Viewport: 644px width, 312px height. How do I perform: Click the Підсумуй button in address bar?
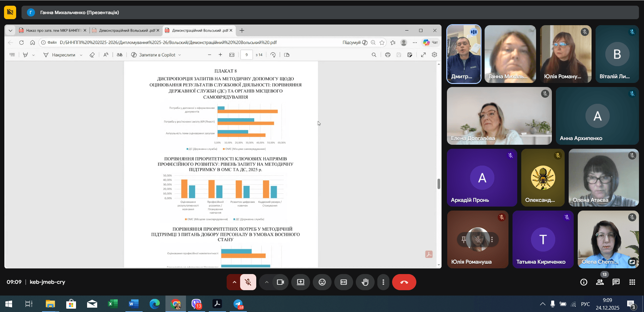coord(354,43)
